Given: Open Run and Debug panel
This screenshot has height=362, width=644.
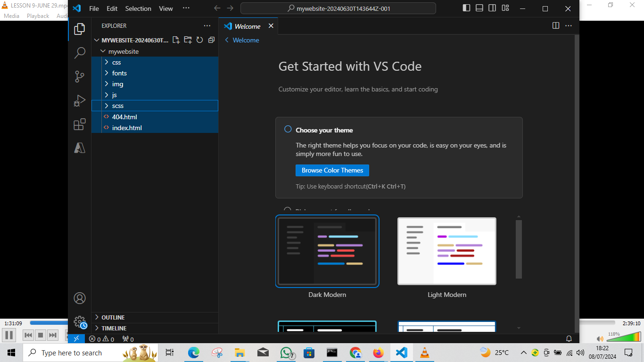Looking at the screenshot, I should (80, 100).
